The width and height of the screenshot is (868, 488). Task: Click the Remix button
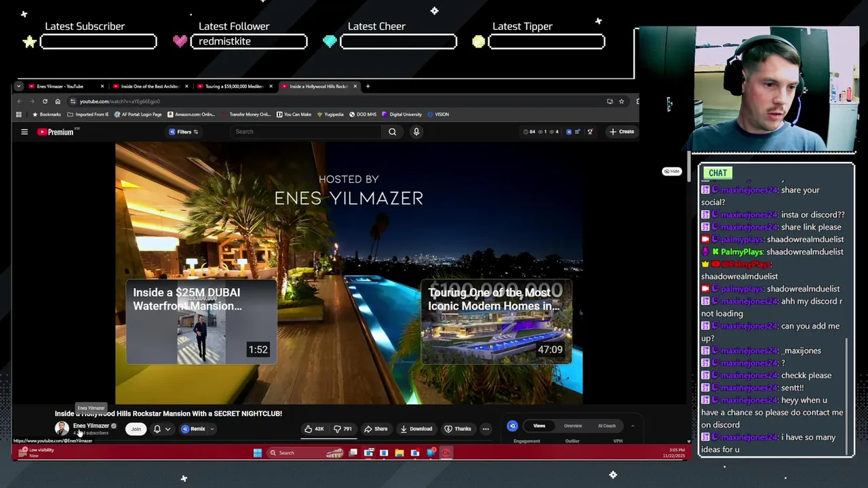[x=193, y=428]
